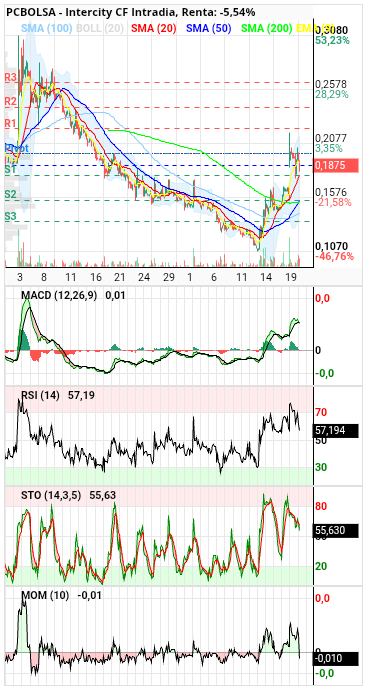Click the STO (14,3,5) indicator label
Screen dimensions: 367x690
click(51, 495)
